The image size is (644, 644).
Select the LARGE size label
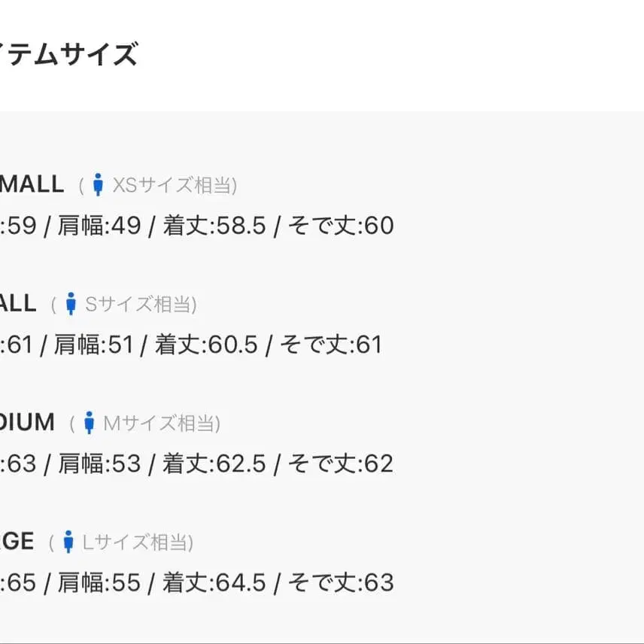point(17,541)
